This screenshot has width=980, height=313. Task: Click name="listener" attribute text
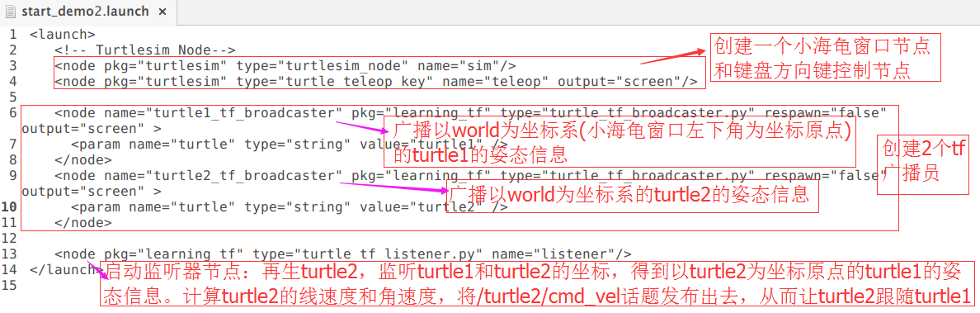(x=554, y=254)
